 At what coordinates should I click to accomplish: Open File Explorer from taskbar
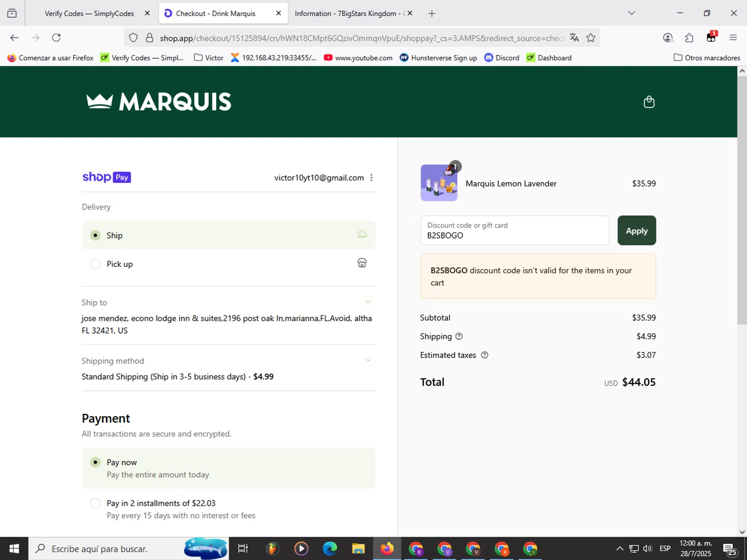coord(358,549)
